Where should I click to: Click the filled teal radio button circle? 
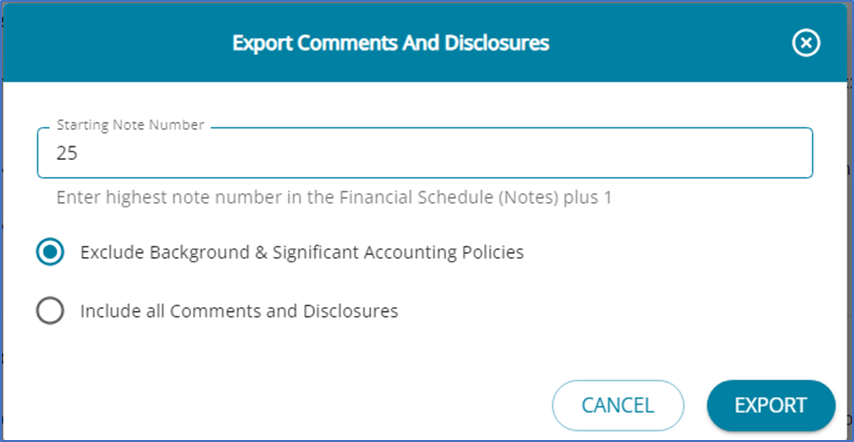pos(50,252)
